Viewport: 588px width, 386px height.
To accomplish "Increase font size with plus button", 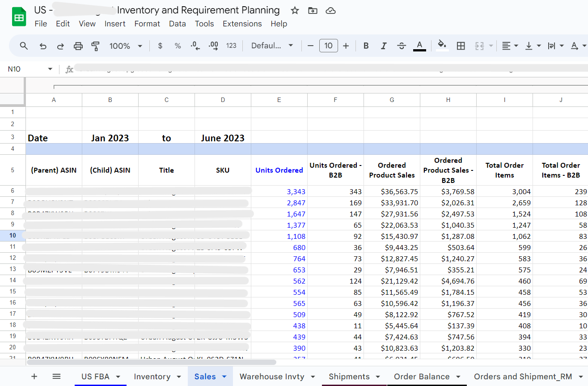I will coord(346,46).
